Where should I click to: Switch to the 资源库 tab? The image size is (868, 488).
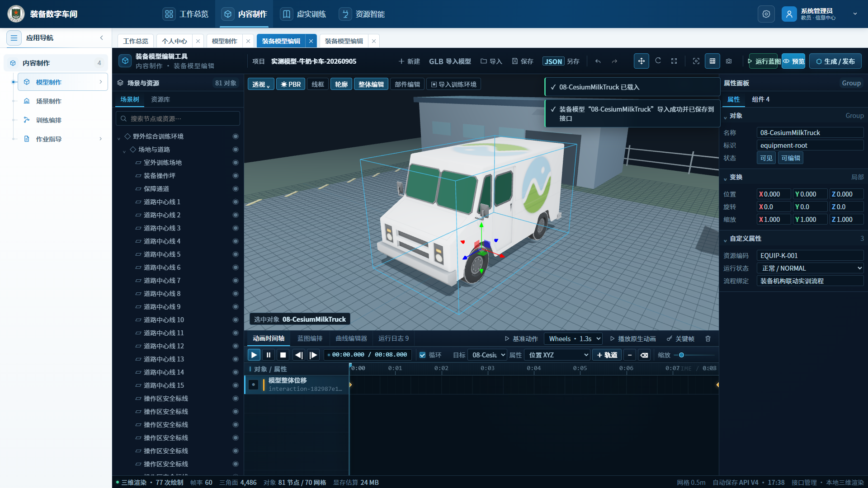(x=160, y=99)
